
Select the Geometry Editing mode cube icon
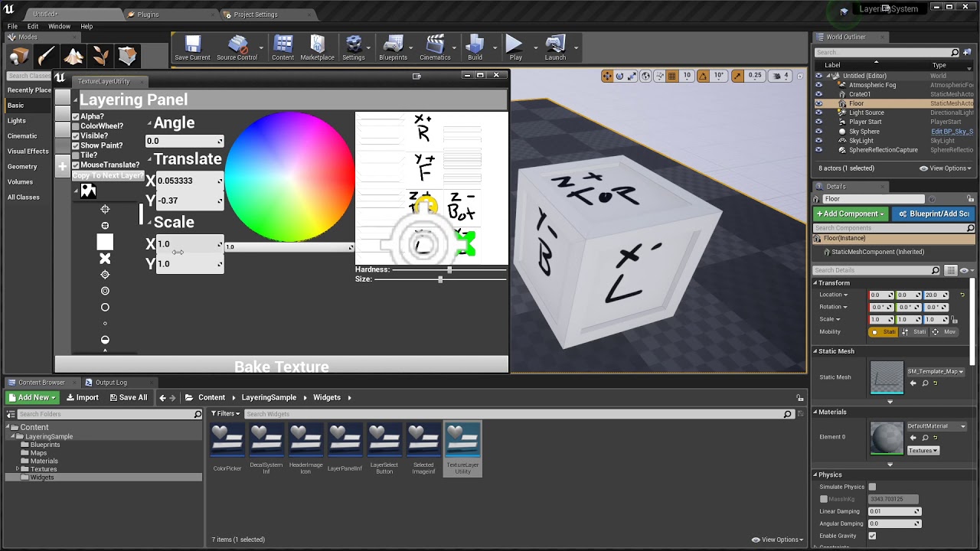click(128, 56)
